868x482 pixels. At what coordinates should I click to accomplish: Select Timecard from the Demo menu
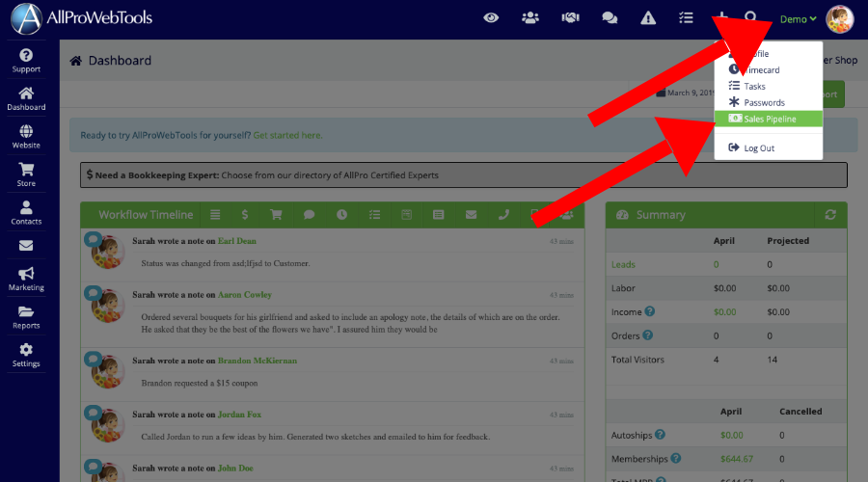coord(768,69)
